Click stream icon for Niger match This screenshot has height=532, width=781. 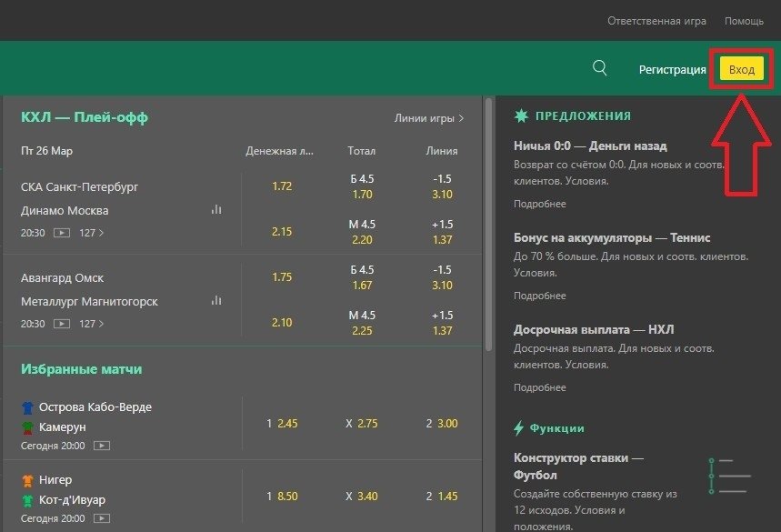[x=102, y=518]
